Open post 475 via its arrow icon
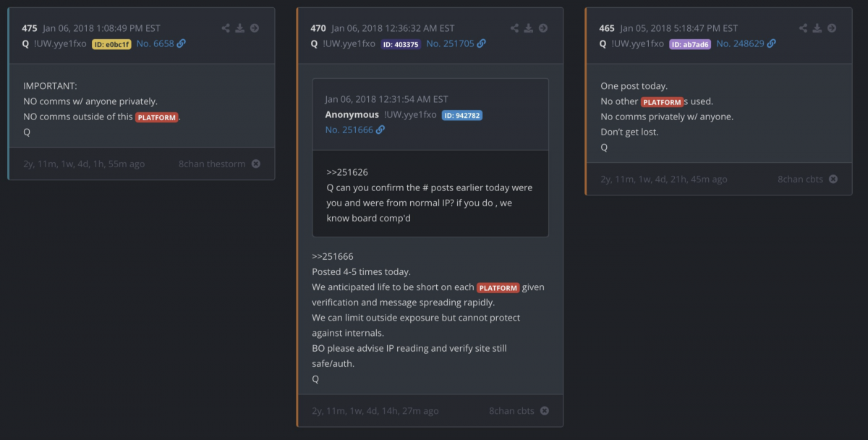Viewport: 868px width, 440px height. [x=255, y=28]
